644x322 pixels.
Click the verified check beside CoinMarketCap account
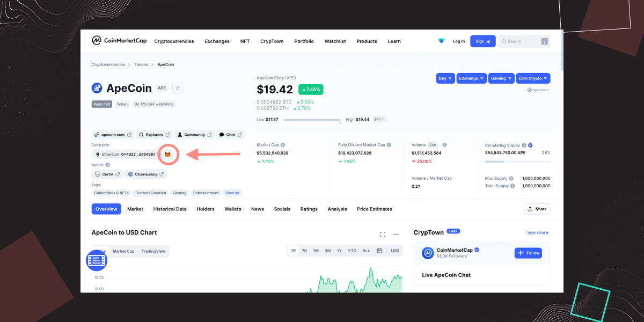point(477,250)
